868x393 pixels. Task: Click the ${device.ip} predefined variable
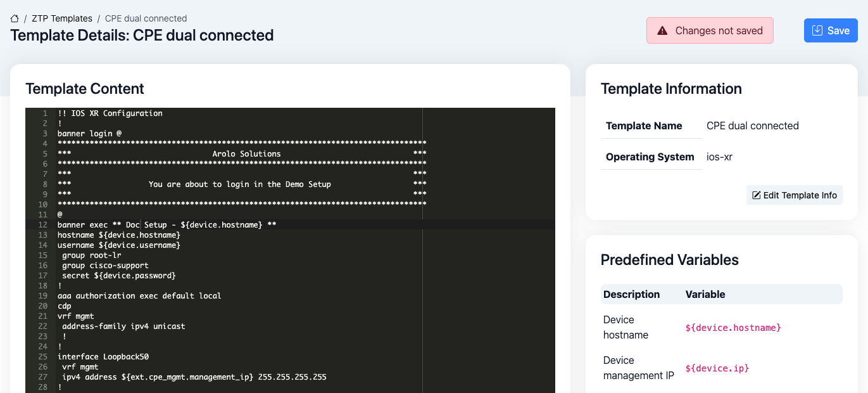click(x=717, y=368)
